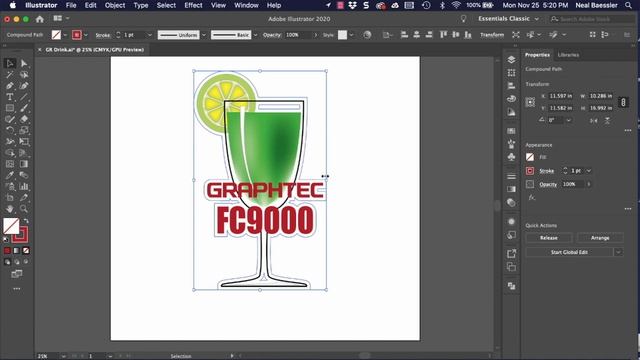Screen dimensions: 640x360
Task: Click the Search Adobe Stock field
Action: click(x=591, y=19)
